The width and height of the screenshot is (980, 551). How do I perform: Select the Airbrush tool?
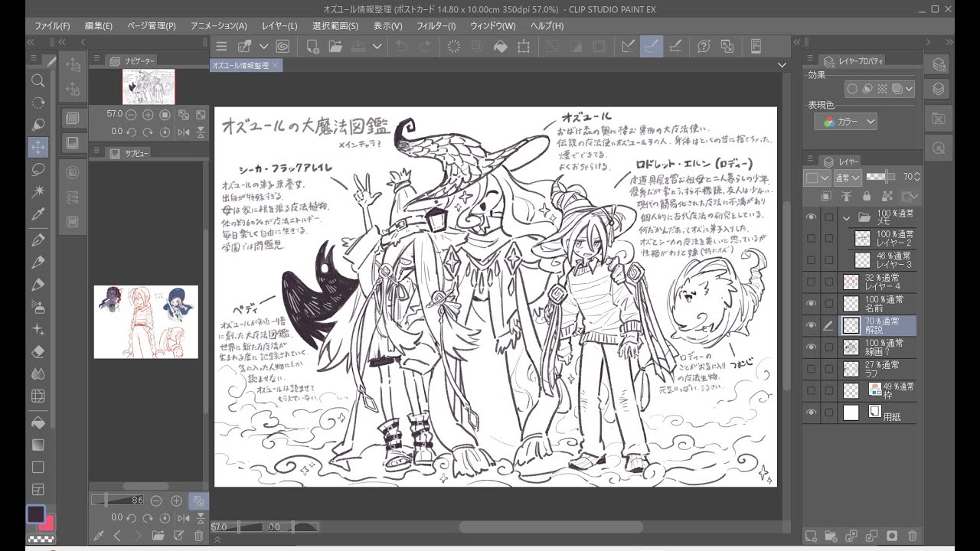coord(38,307)
